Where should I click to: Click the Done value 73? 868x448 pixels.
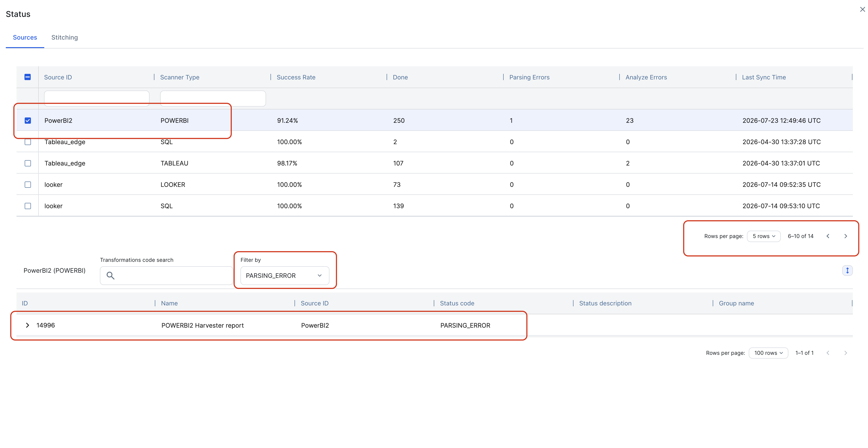[x=397, y=185]
